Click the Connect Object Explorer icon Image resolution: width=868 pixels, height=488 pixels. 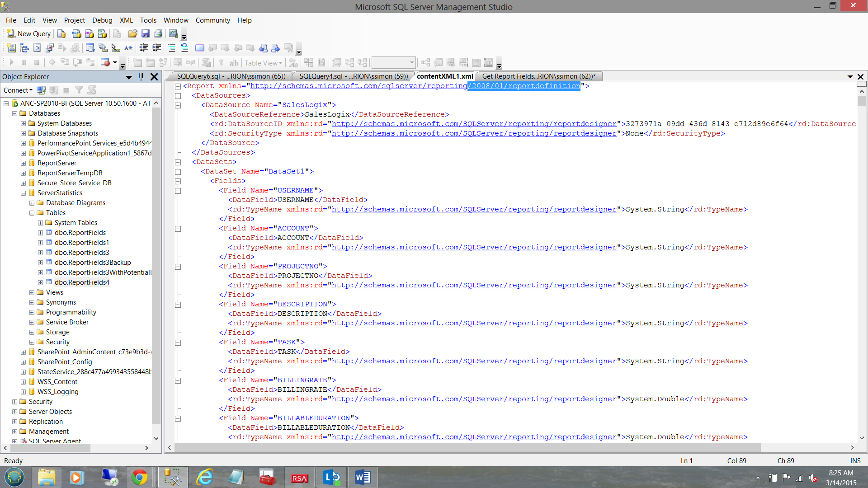[x=41, y=90]
